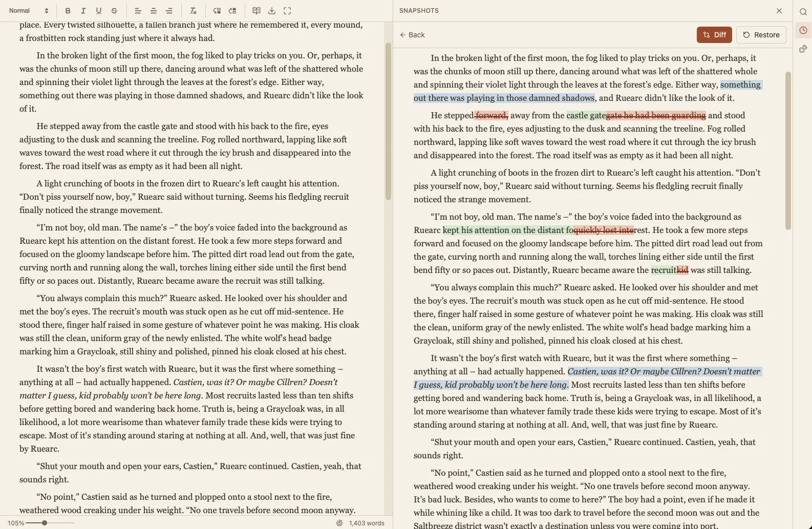Click the deleted text "forward," in diff
The image size is (812, 529).
[x=491, y=115]
